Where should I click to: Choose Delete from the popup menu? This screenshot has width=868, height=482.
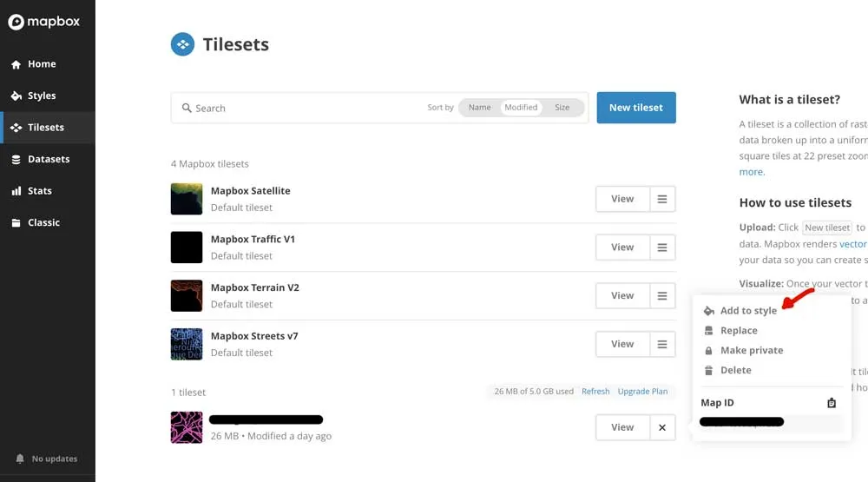pos(736,371)
